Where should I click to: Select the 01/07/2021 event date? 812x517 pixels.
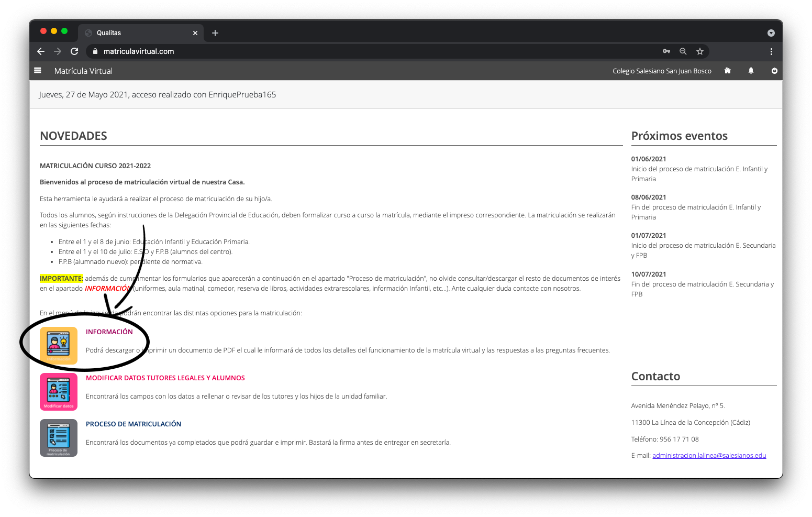[649, 235]
